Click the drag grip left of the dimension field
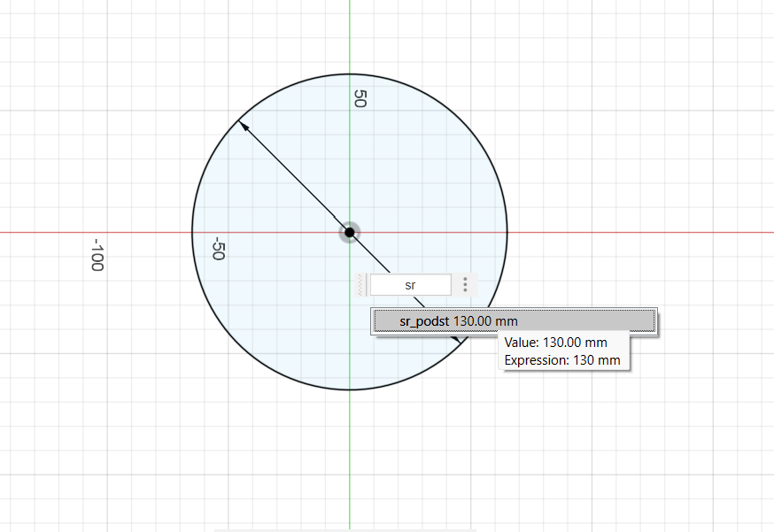774x532 pixels. pyautogui.click(x=360, y=285)
